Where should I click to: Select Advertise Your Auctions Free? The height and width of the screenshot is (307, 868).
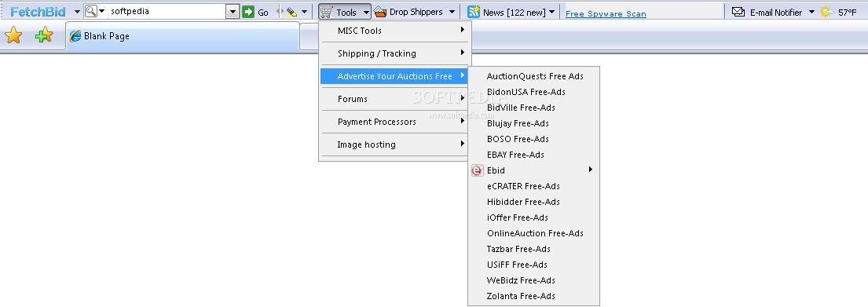(x=394, y=76)
